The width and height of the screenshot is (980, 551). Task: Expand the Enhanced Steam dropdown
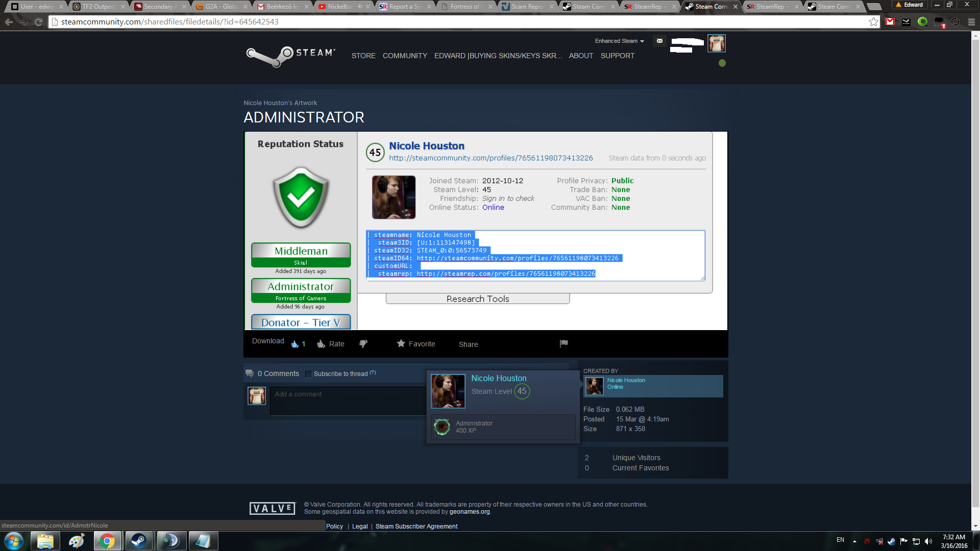pos(619,41)
